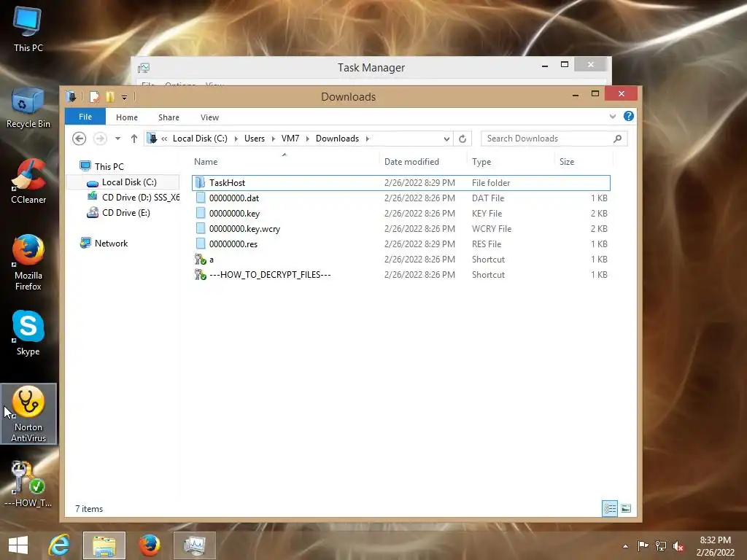747x560 pixels.
Task: Click VM7 in address breadcrumb
Action: click(x=290, y=138)
